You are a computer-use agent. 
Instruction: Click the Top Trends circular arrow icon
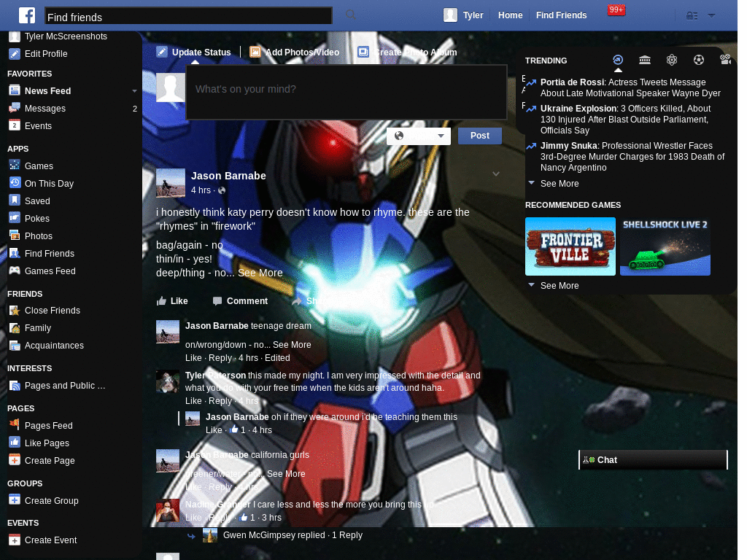618,60
